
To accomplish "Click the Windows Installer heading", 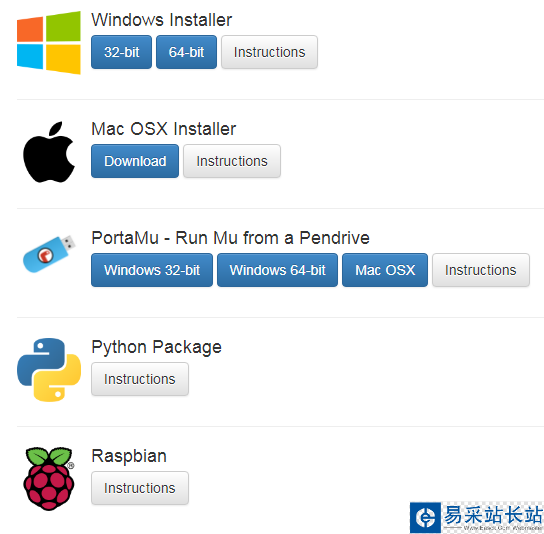I will pyautogui.click(x=162, y=20).
